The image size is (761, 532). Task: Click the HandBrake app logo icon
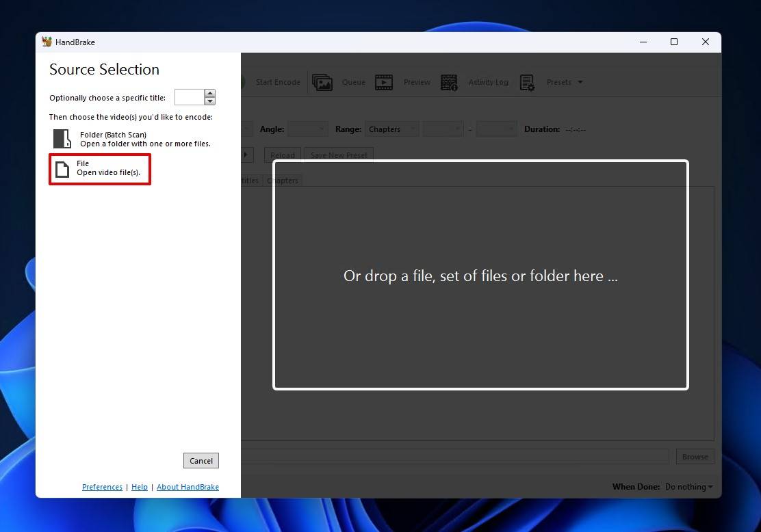(47, 42)
